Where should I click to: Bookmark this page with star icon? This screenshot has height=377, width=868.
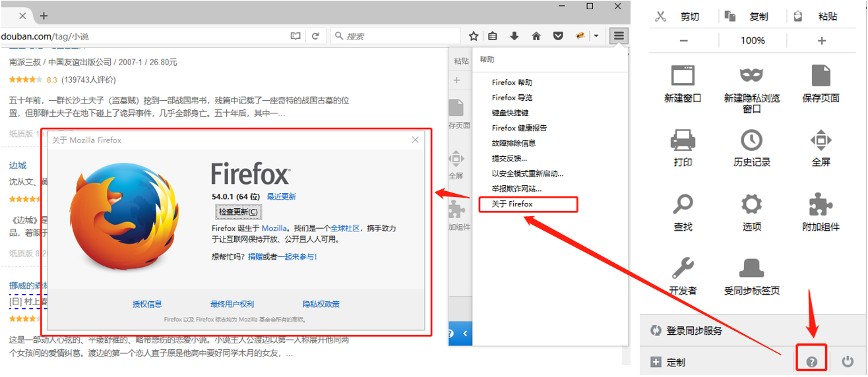[x=474, y=36]
